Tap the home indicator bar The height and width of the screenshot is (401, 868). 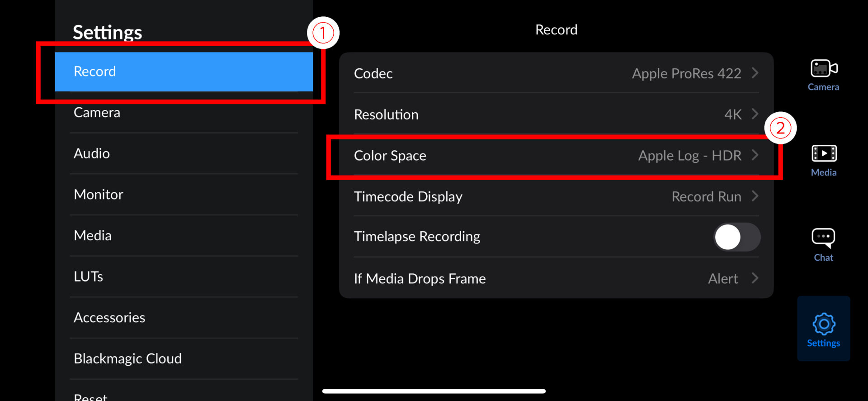click(434, 391)
